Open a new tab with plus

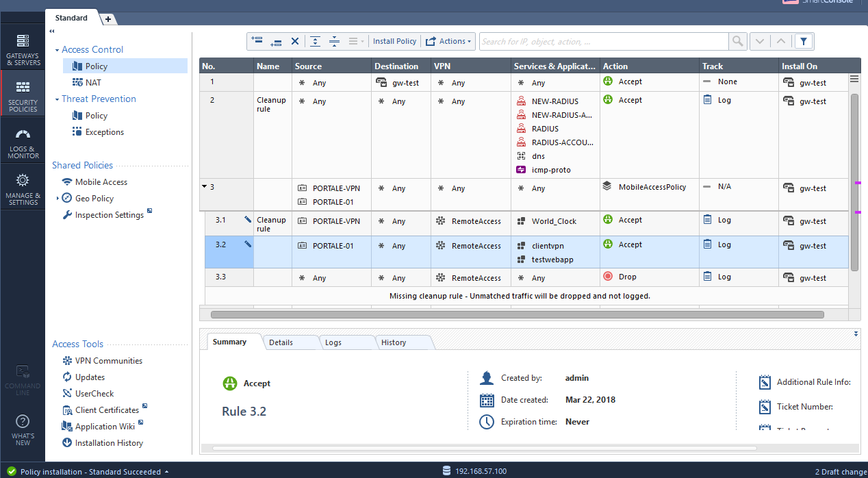108,19
